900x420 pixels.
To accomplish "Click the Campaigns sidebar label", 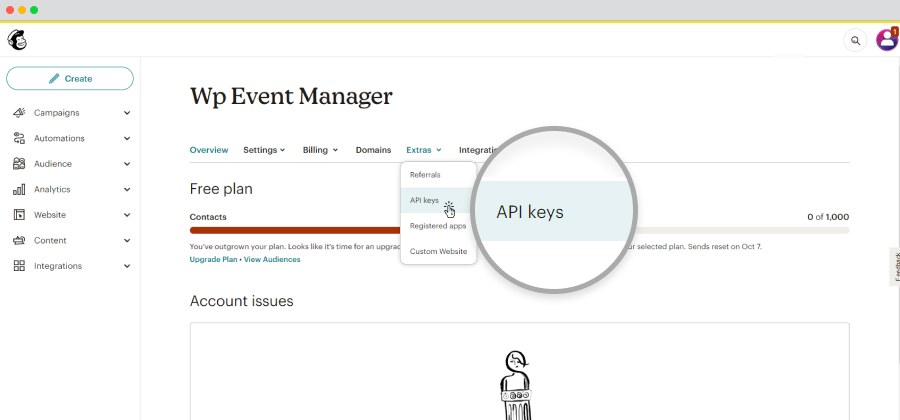I will [56, 113].
